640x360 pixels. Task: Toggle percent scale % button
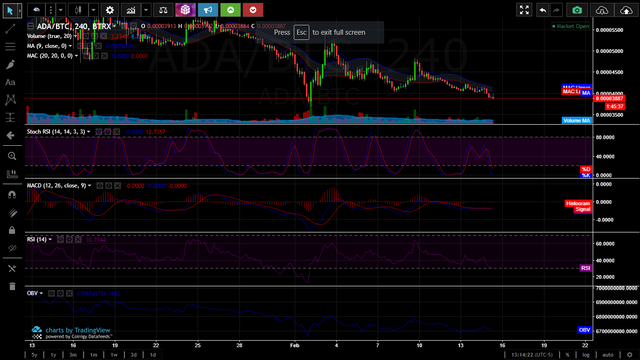point(568,355)
